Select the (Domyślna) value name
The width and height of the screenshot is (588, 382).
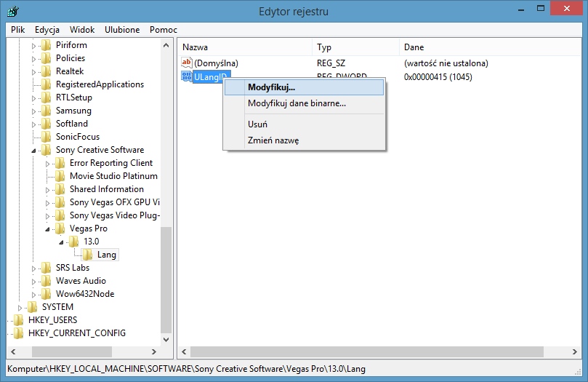216,63
